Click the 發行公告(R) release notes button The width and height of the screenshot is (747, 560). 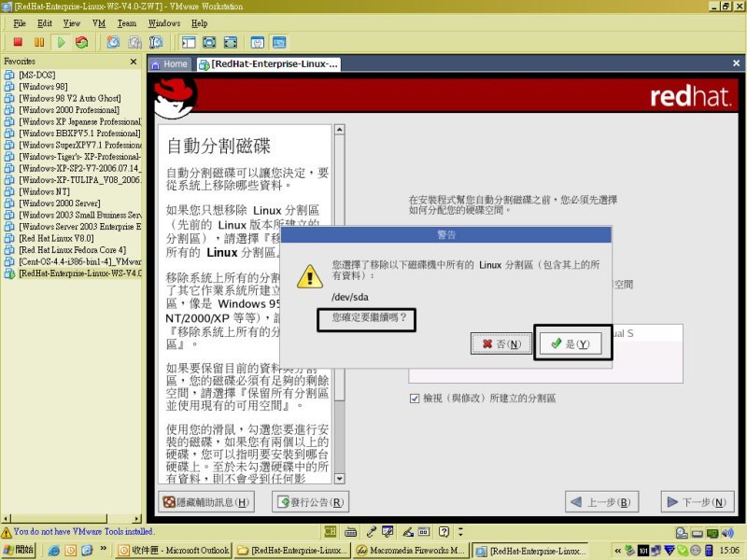[311, 502]
